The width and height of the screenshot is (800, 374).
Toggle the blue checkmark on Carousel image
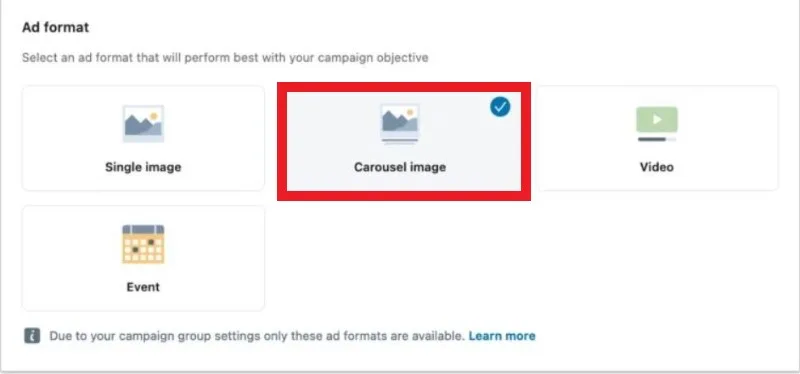point(500,107)
